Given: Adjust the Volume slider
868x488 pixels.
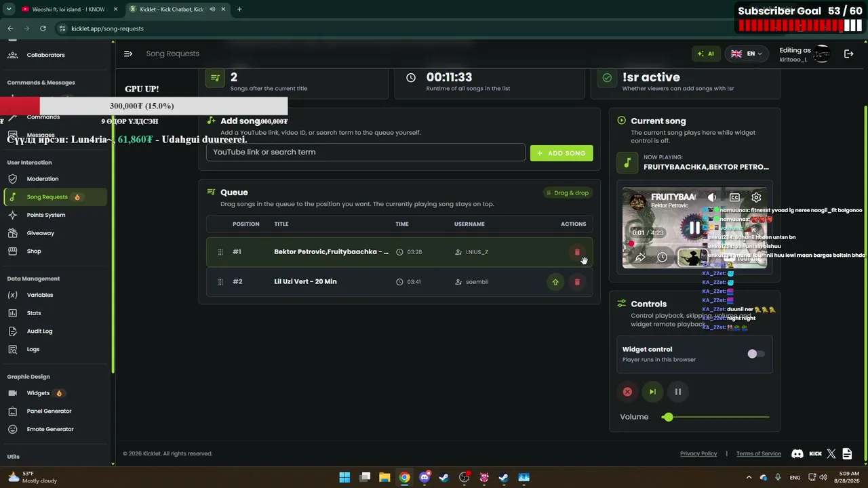Looking at the screenshot, I should (715, 418).
